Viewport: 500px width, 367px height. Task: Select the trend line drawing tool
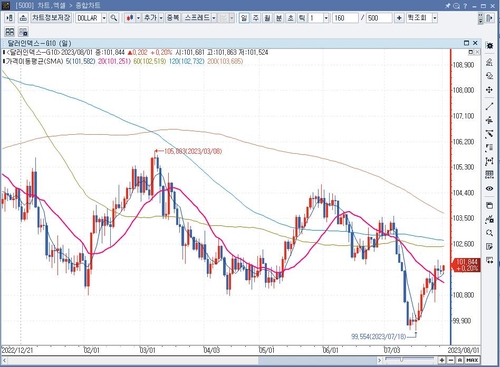[x=489, y=107]
